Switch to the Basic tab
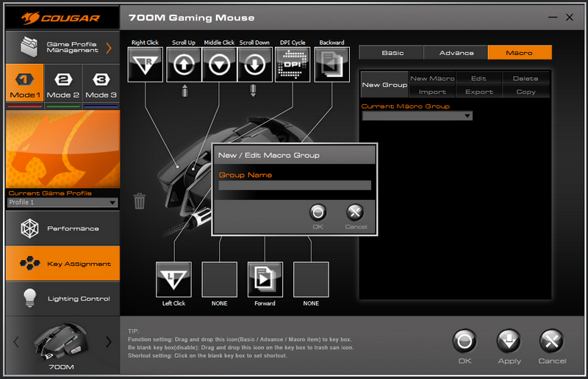This screenshot has height=379, width=588. [x=392, y=52]
